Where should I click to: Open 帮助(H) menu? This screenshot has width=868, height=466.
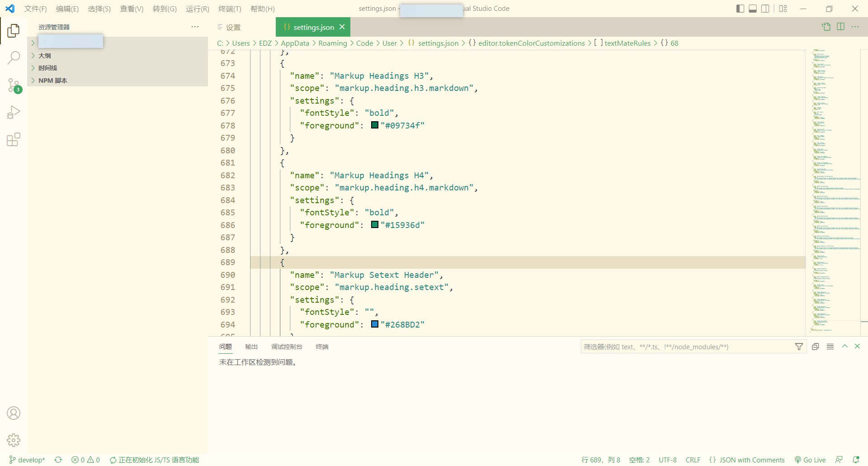click(x=263, y=9)
